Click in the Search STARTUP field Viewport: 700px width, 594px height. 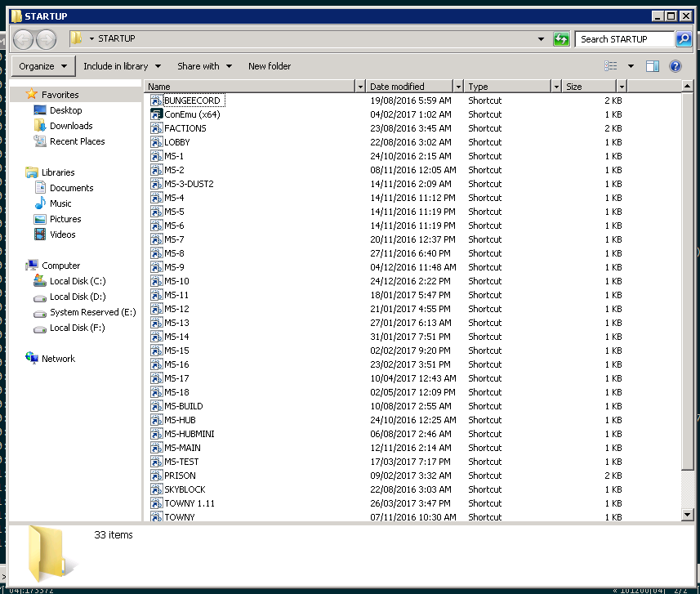[624, 39]
